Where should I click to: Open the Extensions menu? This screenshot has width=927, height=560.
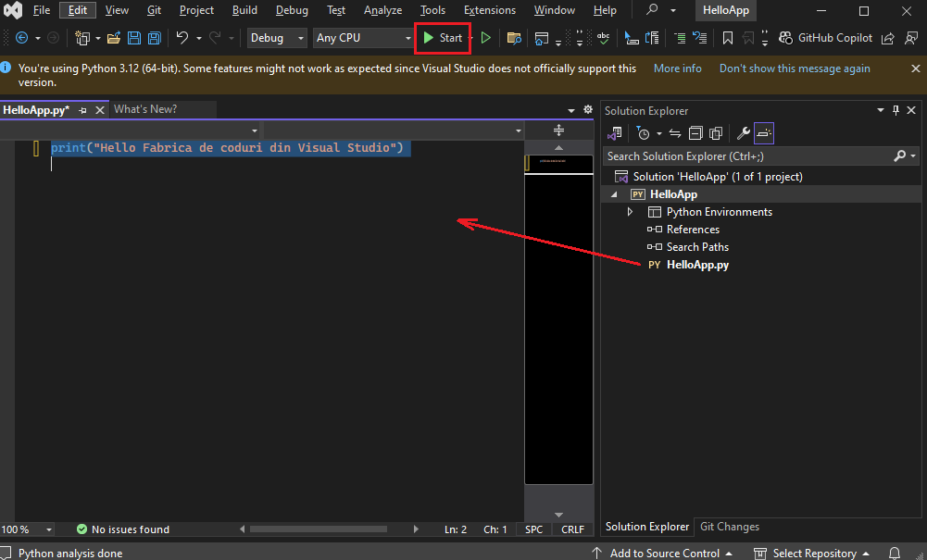pos(490,10)
